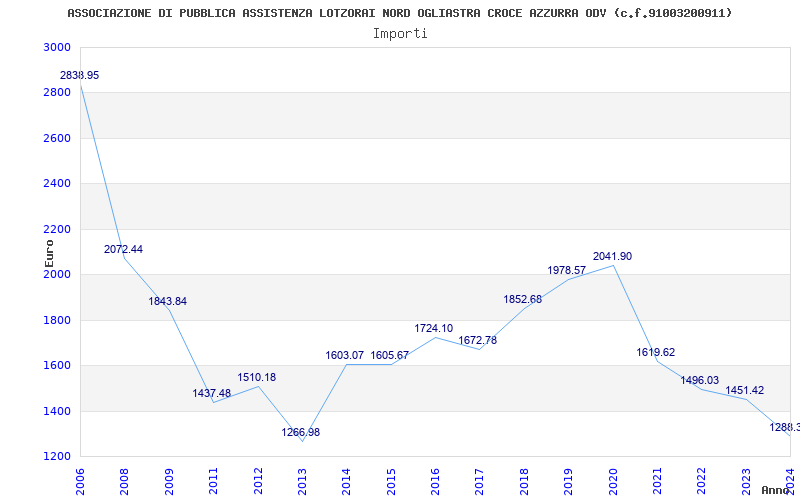The height and width of the screenshot is (500, 800).
Task: Click the x-axis year 2023
Action: click(746, 481)
